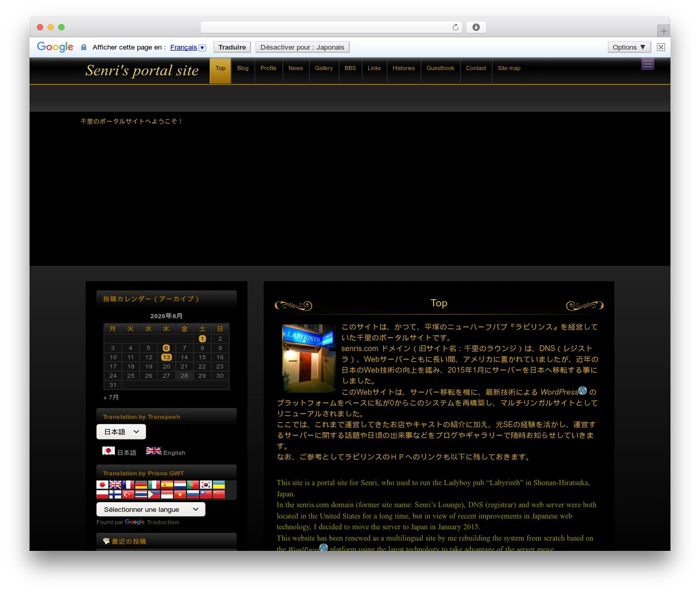This screenshot has width=700, height=593.
Task: Choose the Thailand flag icon
Action: point(141,494)
